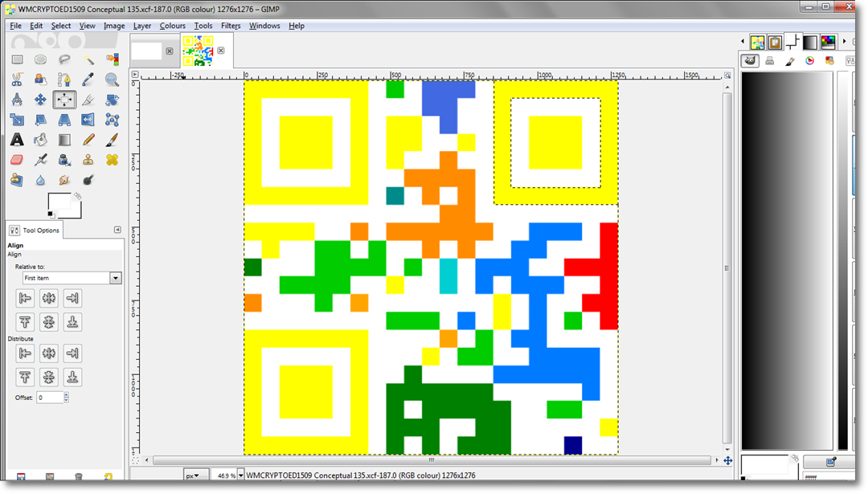Select the Colour Picker eyedropper tool
The image size is (868, 494).
pyautogui.click(x=88, y=80)
